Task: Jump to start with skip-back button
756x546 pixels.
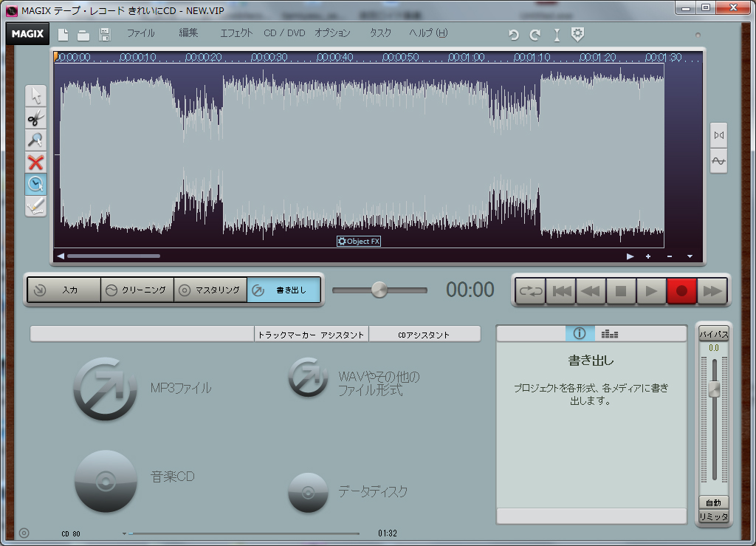Action: pos(561,291)
